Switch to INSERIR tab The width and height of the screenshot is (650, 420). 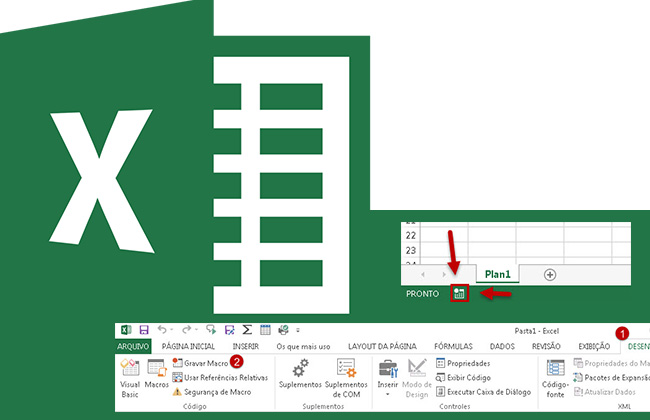(245, 346)
